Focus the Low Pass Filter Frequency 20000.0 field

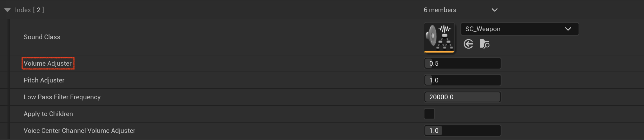pos(463,97)
